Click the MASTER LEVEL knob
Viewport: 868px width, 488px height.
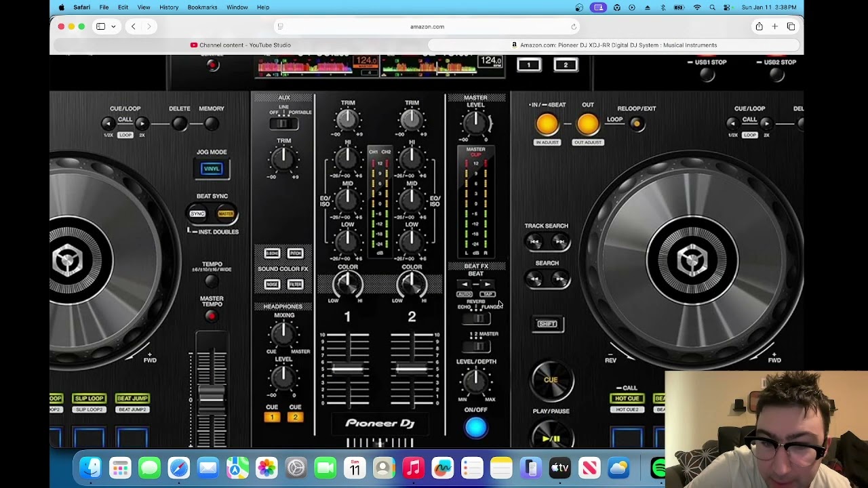tap(475, 123)
